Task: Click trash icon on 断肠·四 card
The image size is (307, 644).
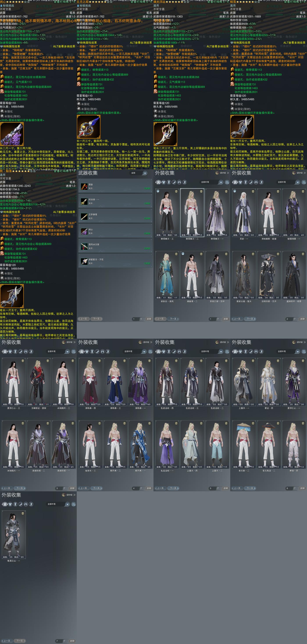Action: pyautogui.click(x=303, y=423)
